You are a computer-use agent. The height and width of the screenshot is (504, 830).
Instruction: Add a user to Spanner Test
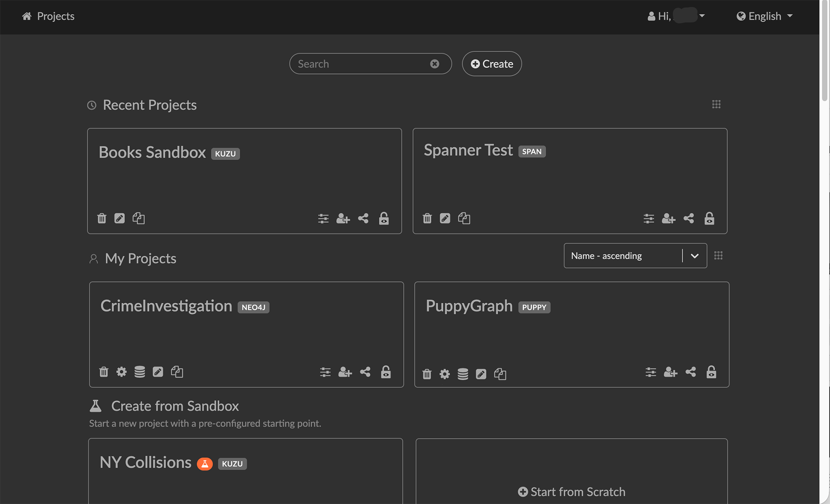[x=668, y=218]
